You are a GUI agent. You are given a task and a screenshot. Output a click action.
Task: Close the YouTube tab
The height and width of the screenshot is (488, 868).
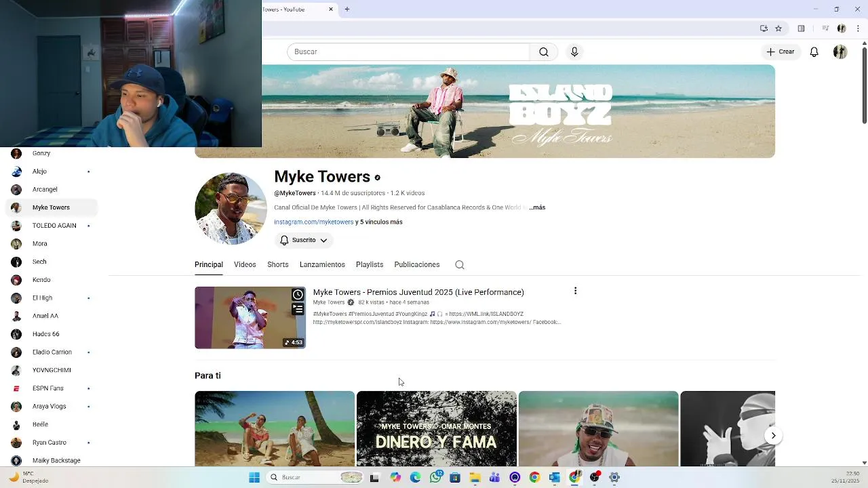(331, 9)
